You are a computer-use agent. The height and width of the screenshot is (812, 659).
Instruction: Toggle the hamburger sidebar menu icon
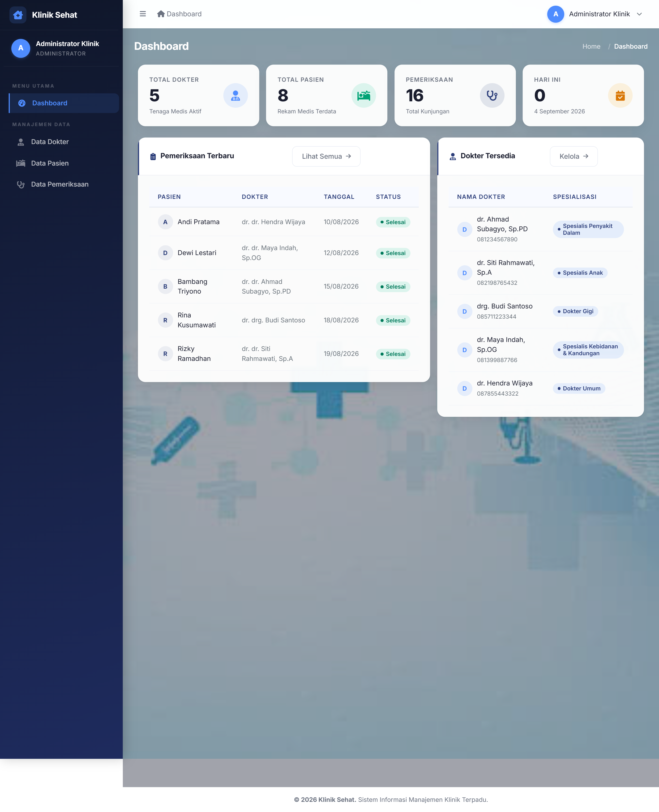(143, 14)
